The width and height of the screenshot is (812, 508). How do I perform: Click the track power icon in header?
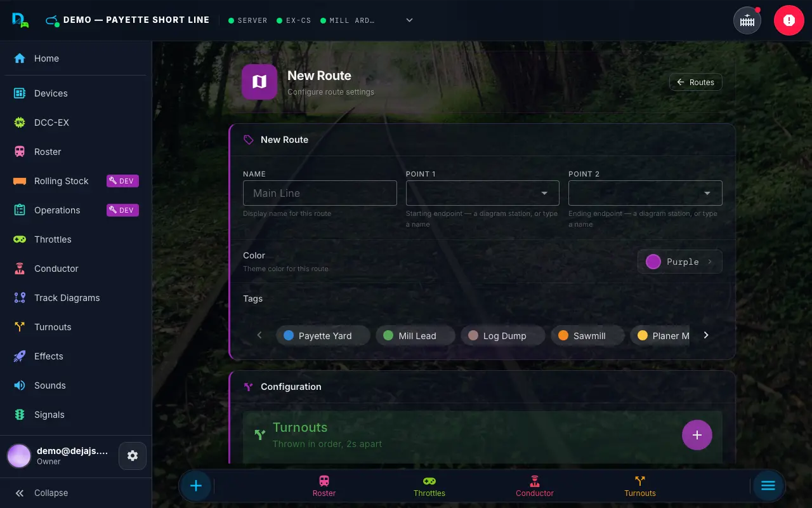tap(747, 20)
